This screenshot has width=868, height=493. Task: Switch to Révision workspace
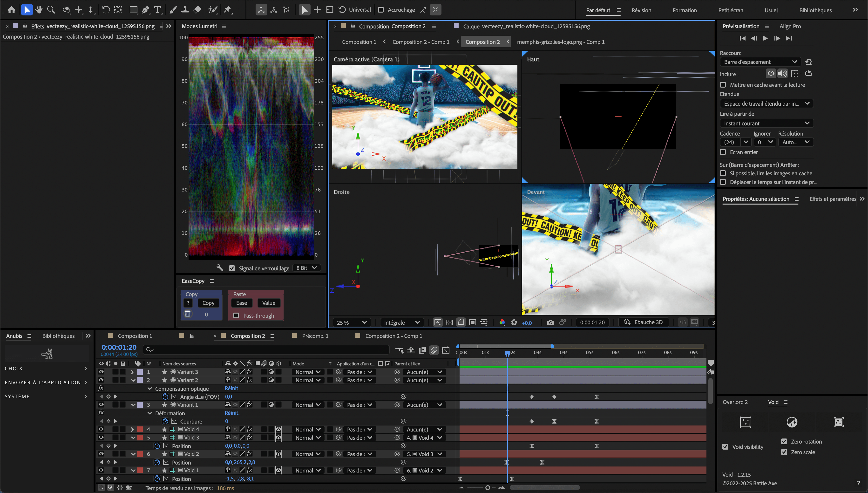[641, 10]
